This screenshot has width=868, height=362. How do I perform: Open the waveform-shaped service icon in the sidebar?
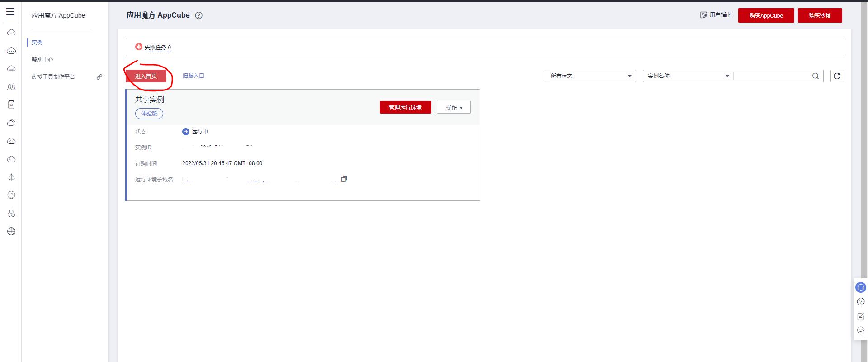pos(11,86)
